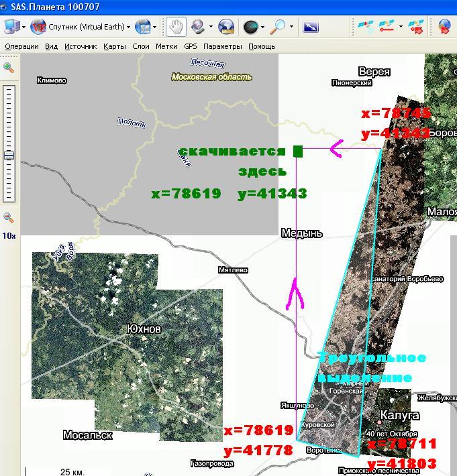Image resolution: width=457 pixels, height=476 pixels.
Task: Click the zoom in magnifier icon
Action: click(9, 67)
